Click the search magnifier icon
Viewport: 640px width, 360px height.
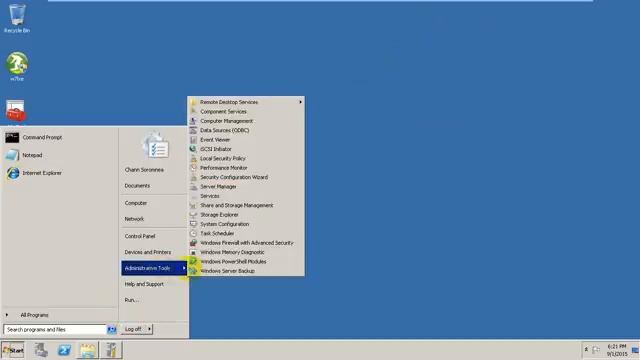(111, 329)
